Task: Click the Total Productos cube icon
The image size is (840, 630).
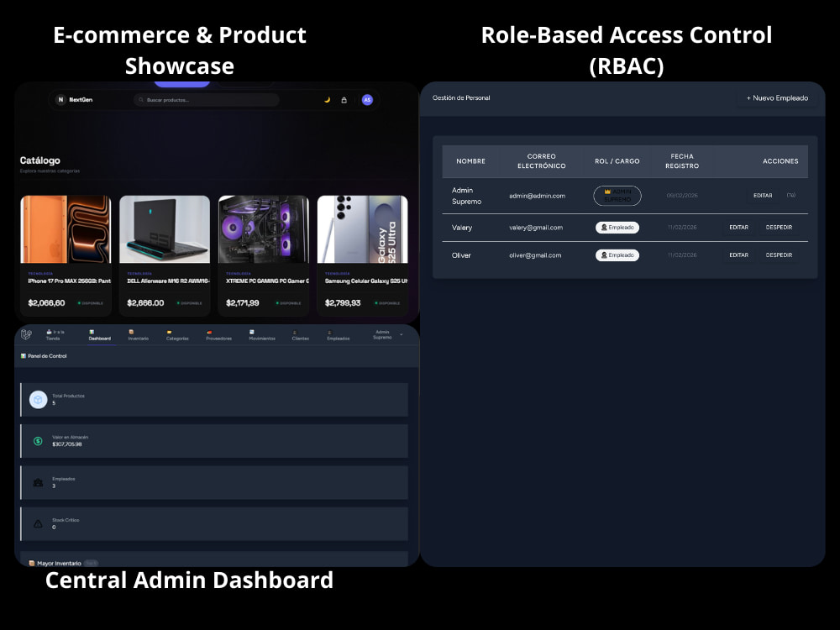Action: click(x=38, y=400)
